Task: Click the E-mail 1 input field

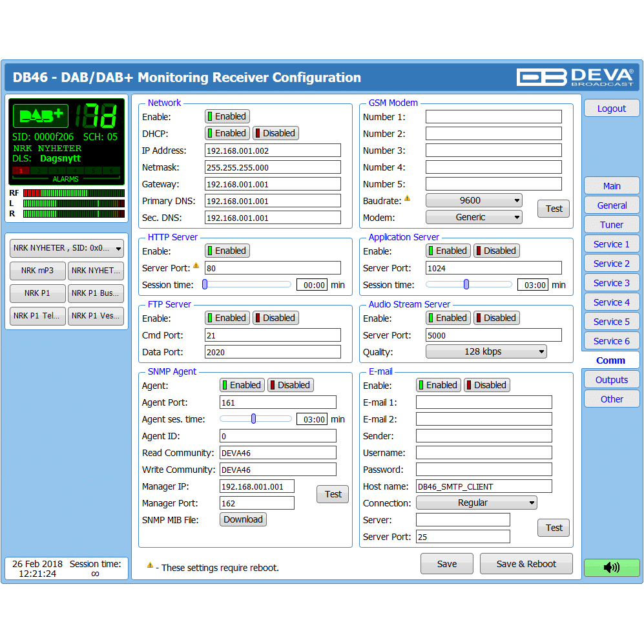Action: pyautogui.click(x=484, y=402)
